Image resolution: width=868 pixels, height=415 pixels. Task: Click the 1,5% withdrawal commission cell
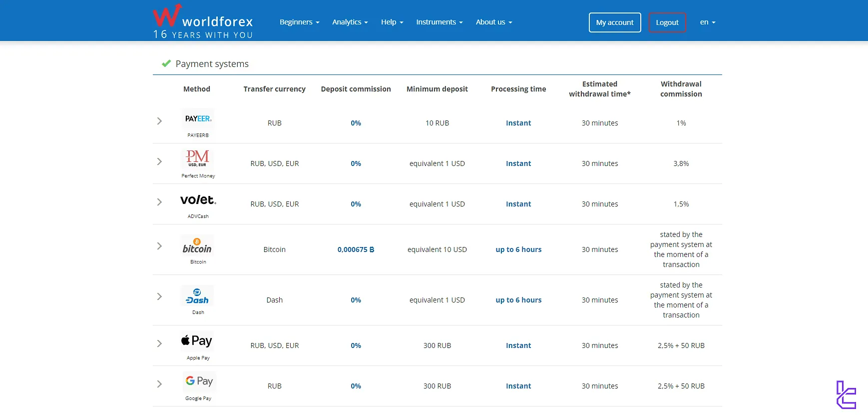681,204
